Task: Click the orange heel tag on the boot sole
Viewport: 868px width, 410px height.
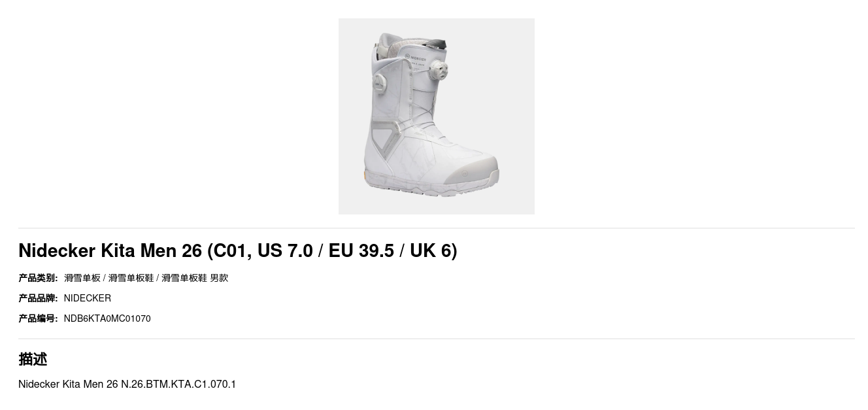Action: click(365, 176)
